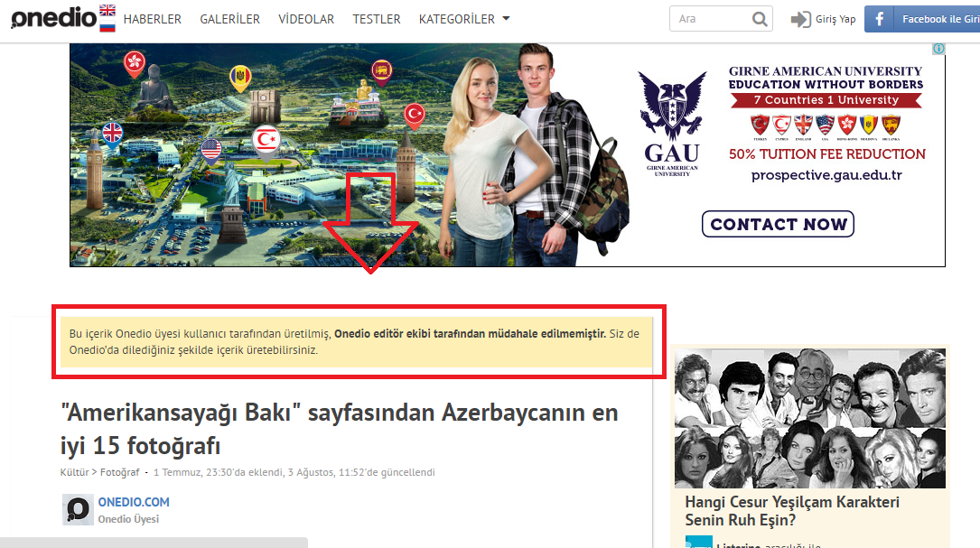Click the Russian flag language icon
Screen dimensions: 980x548
pyautogui.click(x=107, y=26)
